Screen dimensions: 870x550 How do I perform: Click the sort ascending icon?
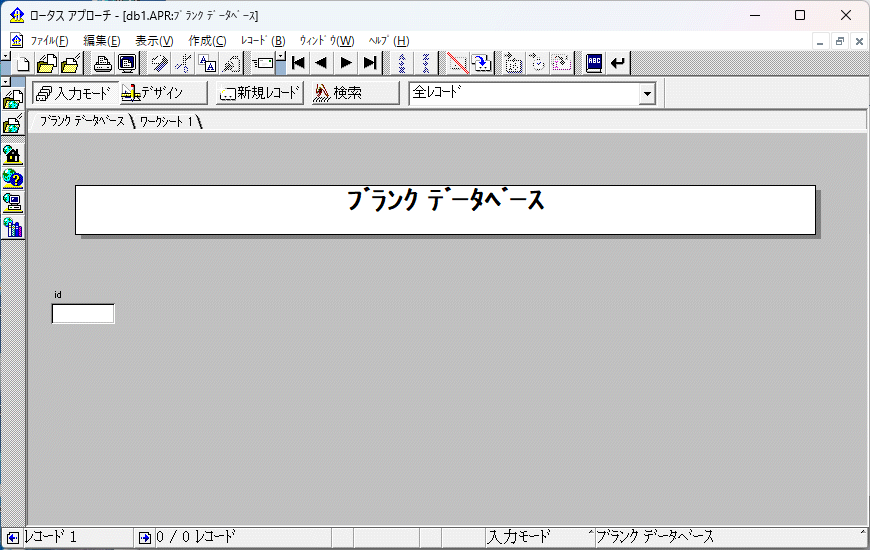pos(402,63)
